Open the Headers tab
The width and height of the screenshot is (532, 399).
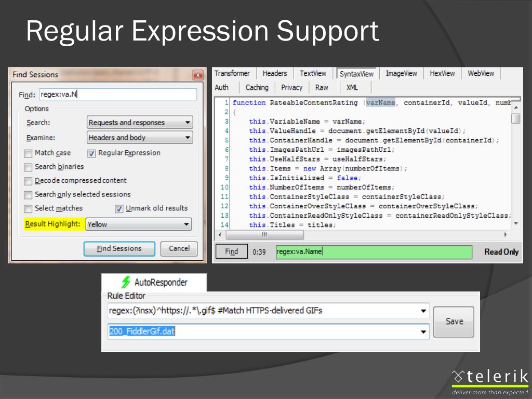pos(274,73)
